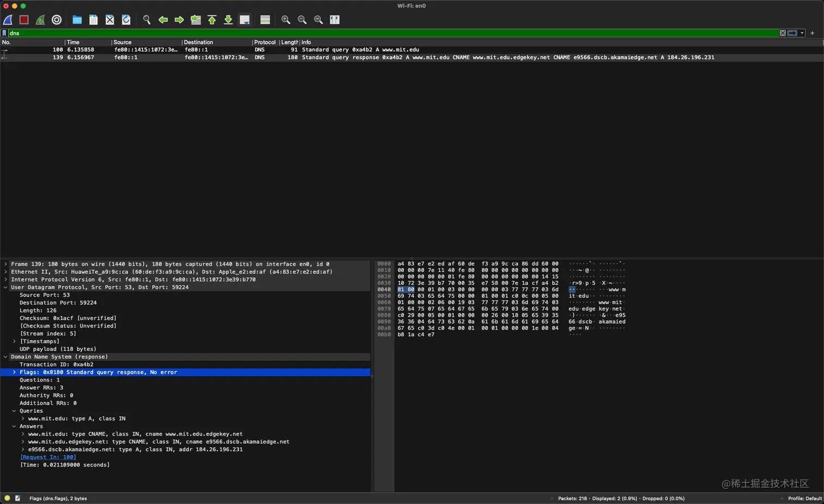The width and height of the screenshot is (824, 504).
Task: Expand the www.mit.edu type A query
Action: (23, 418)
